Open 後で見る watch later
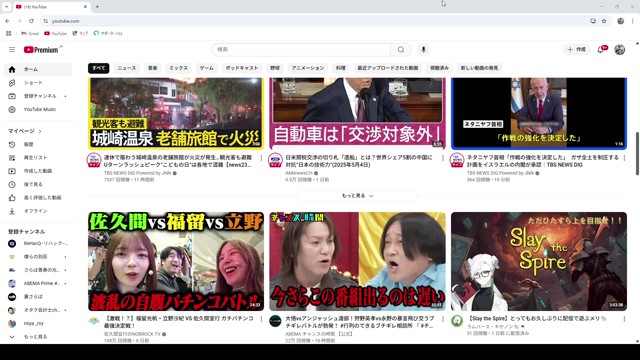The width and height of the screenshot is (640, 360). tap(38, 184)
